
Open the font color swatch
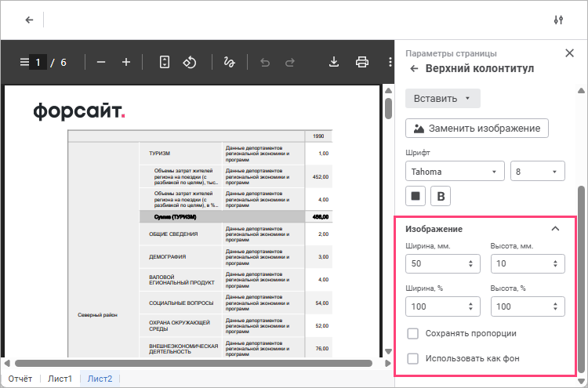pyautogui.click(x=416, y=196)
